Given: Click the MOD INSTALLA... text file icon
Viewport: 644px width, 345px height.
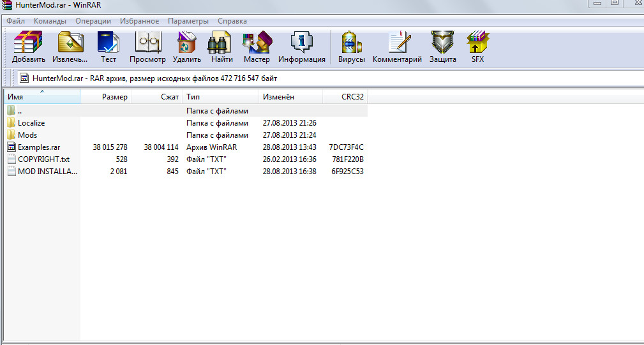Looking at the screenshot, I should click(11, 171).
